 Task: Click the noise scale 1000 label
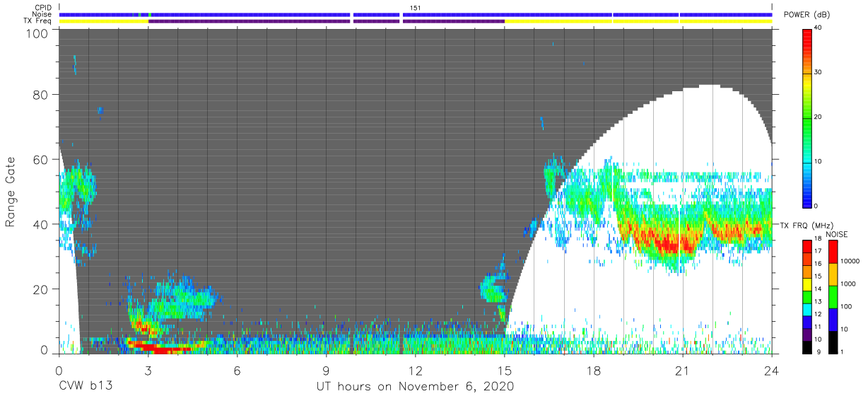tap(850, 282)
